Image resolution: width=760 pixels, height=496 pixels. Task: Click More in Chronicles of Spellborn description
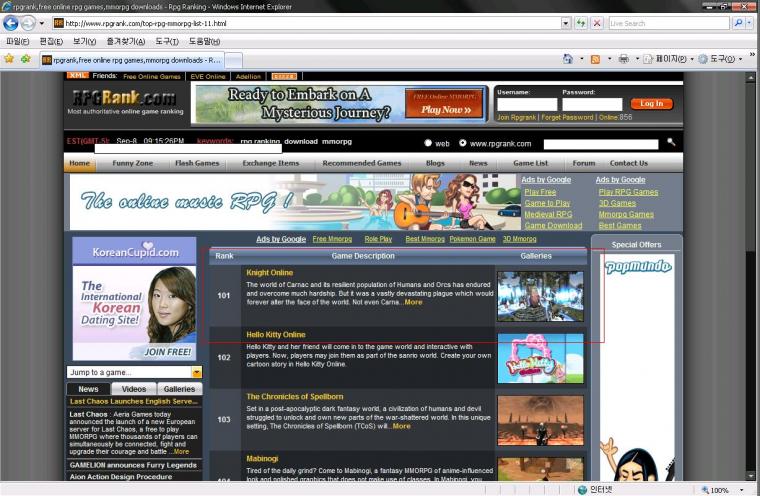(x=401, y=426)
